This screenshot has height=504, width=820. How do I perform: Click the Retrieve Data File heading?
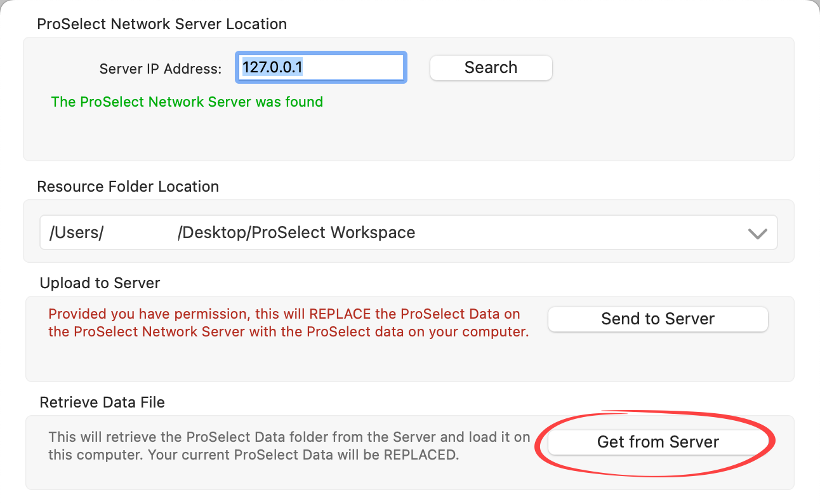pyautogui.click(x=102, y=402)
